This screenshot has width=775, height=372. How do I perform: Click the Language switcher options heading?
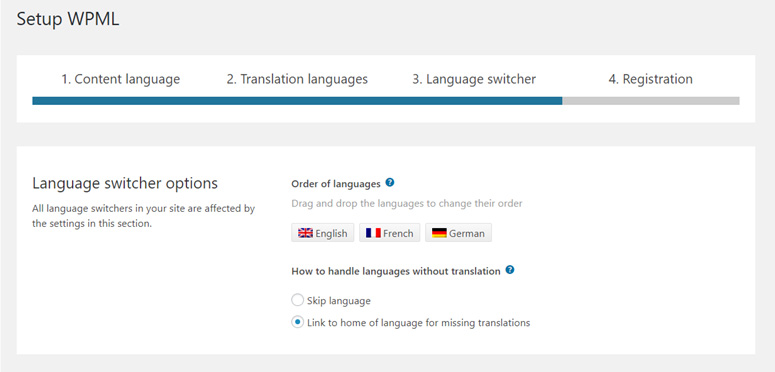[x=125, y=183]
